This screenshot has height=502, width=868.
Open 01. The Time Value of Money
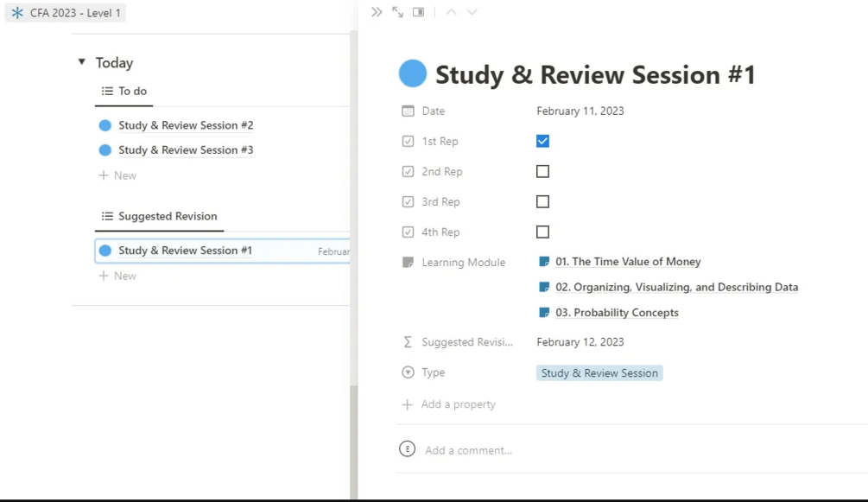628,262
